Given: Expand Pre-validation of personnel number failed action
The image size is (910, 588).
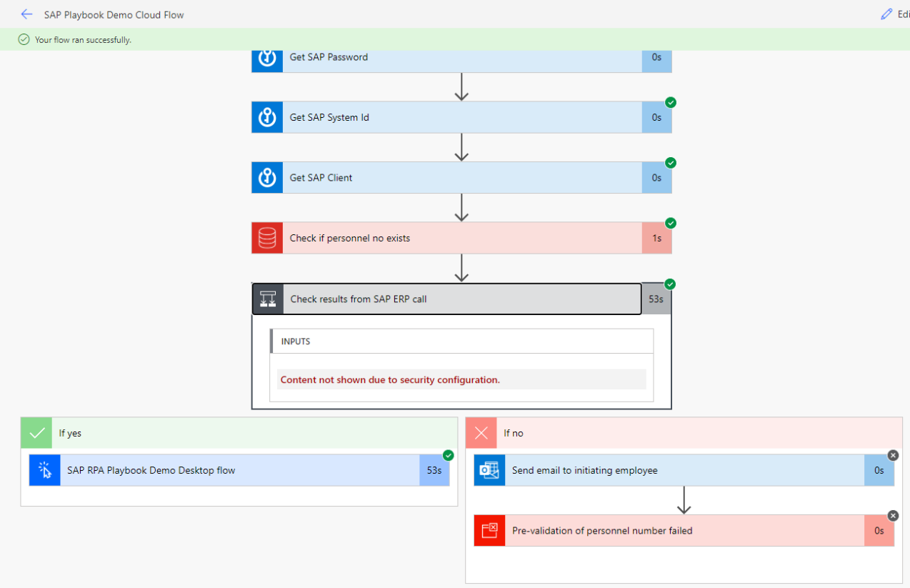Looking at the screenshot, I should 684,530.
